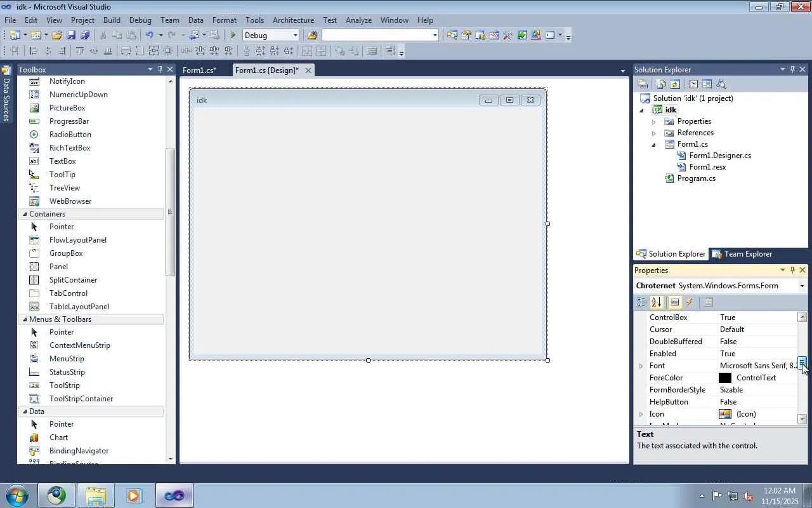The width and height of the screenshot is (812, 508).
Task: Click the Save All toolbar icon
Action: pos(85,36)
